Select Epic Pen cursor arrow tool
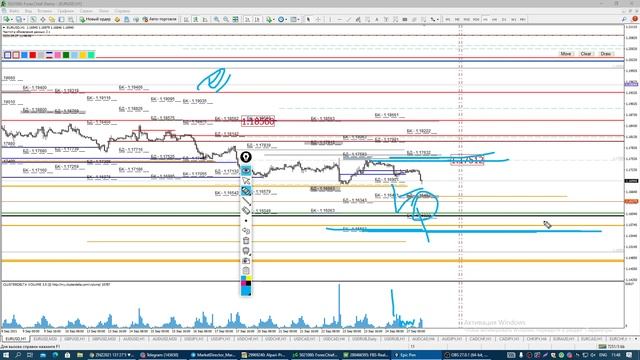 [x=246, y=180]
